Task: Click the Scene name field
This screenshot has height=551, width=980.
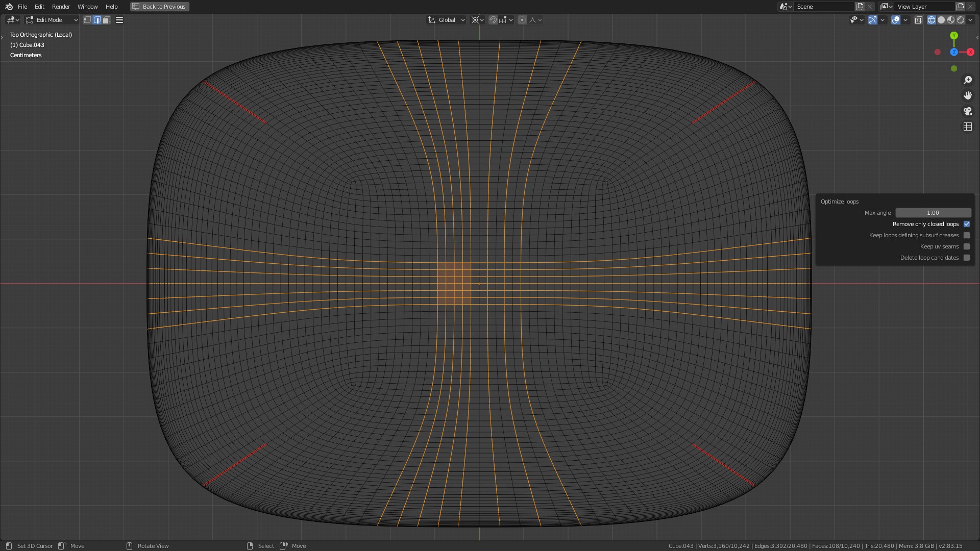Action: [x=823, y=7]
